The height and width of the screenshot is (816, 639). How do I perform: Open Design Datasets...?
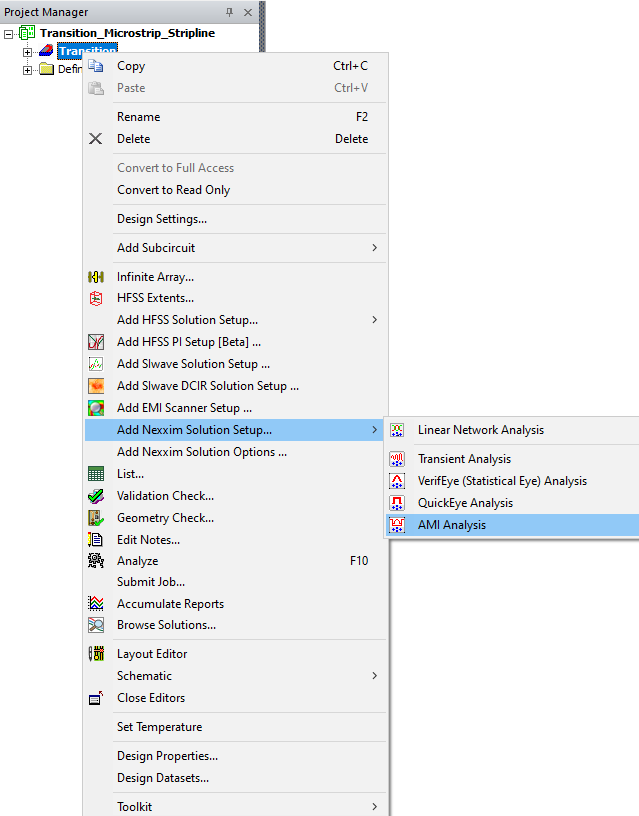point(235,778)
